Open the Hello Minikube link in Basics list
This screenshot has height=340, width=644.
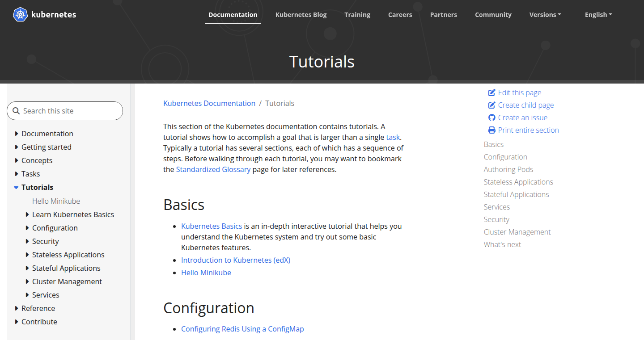pos(206,273)
